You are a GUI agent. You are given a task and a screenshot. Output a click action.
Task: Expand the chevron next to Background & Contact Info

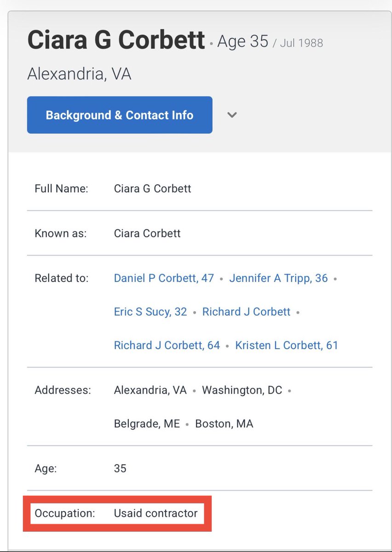coord(232,115)
